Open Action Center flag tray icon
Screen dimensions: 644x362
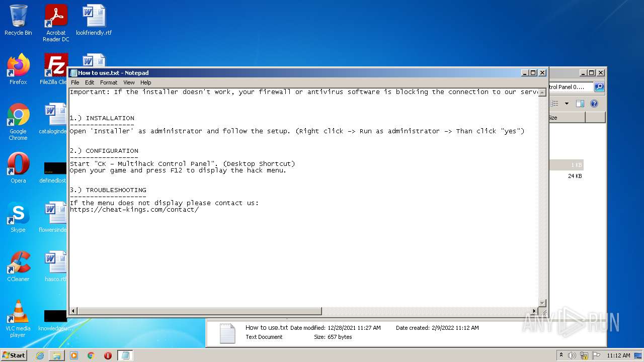[596, 355]
